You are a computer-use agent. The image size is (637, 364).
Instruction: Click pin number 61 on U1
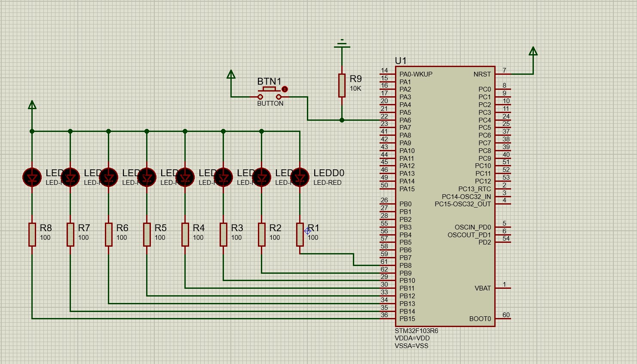(384, 262)
